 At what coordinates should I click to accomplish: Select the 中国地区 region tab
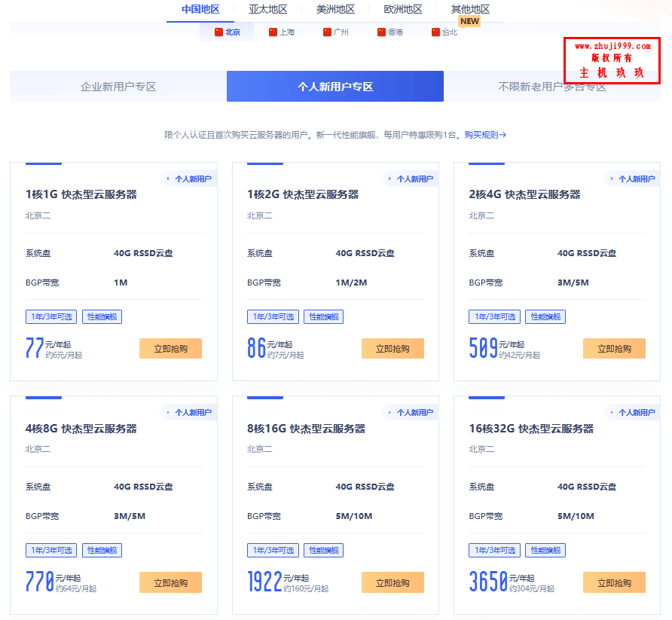pos(200,10)
